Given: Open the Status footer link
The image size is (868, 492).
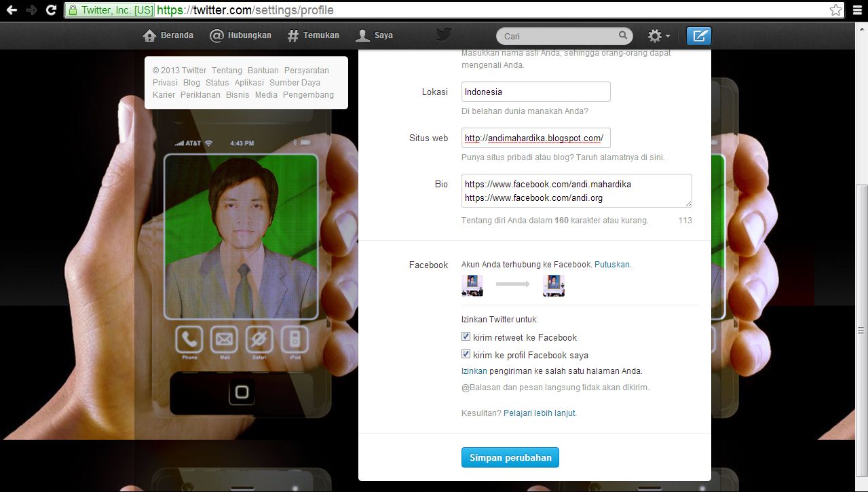Looking at the screenshot, I should coord(217,83).
